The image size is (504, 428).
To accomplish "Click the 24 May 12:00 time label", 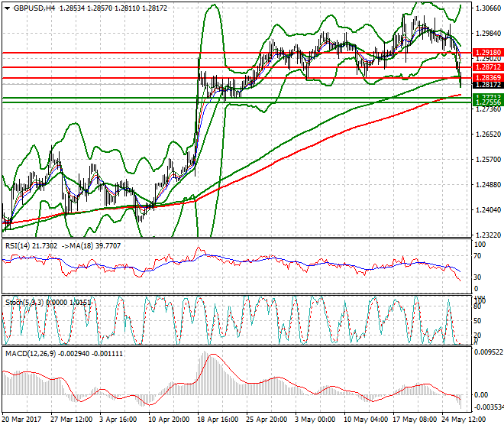I will point(464,420).
